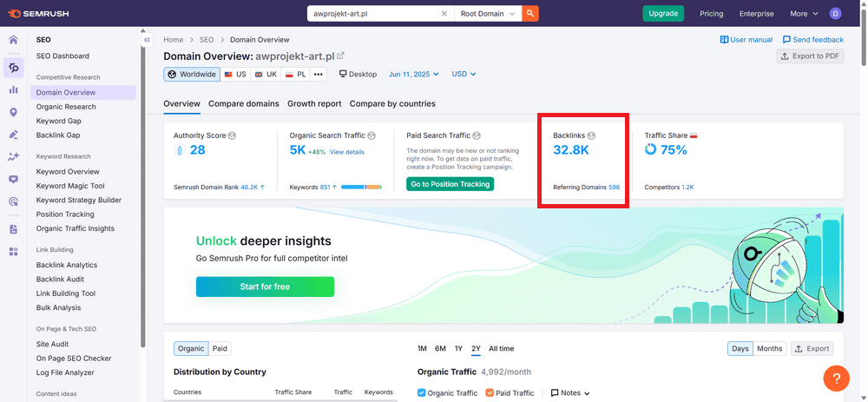Click globe icon beside Backlinks
The height and width of the screenshot is (402, 868).
[x=591, y=135]
